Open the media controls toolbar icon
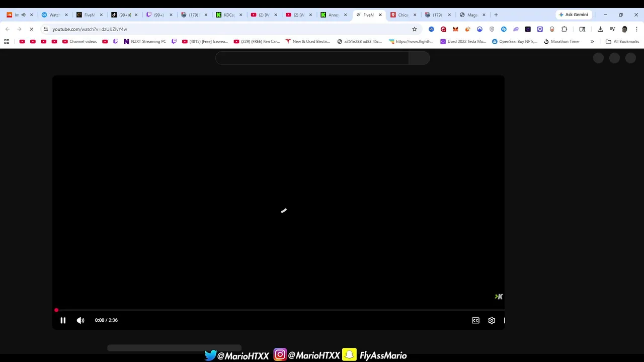 point(612,29)
